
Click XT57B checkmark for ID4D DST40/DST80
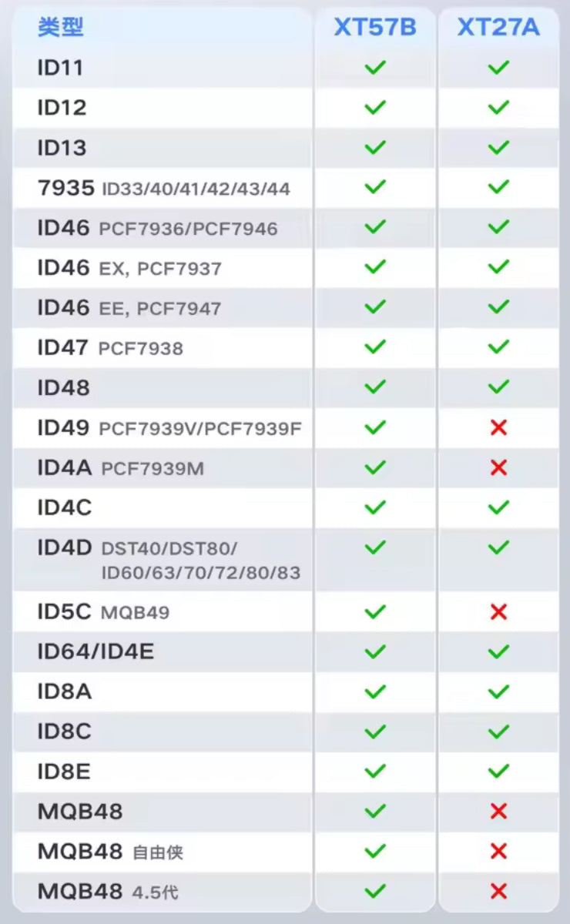point(375,547)
